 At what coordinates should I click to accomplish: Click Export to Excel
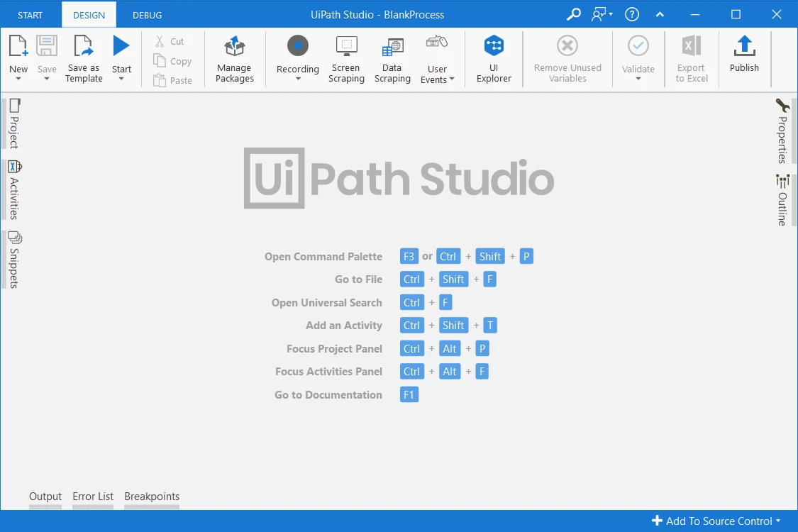pyautogui.click(x=691, y=59)
